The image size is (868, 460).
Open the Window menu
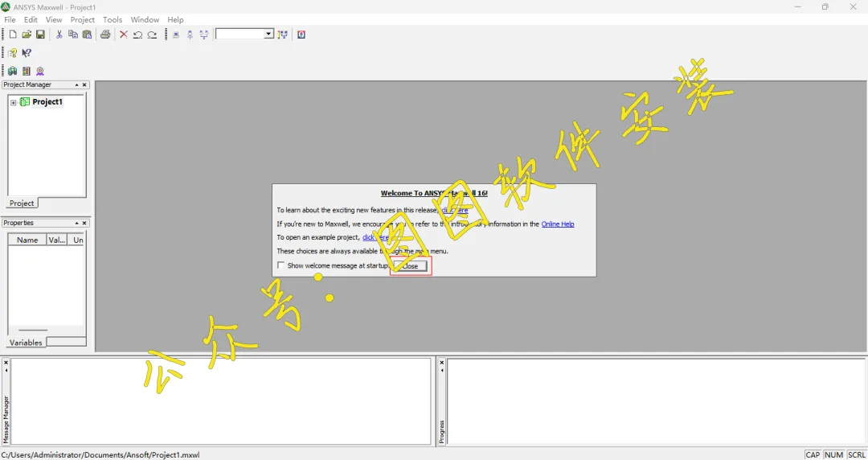[145, 19]
